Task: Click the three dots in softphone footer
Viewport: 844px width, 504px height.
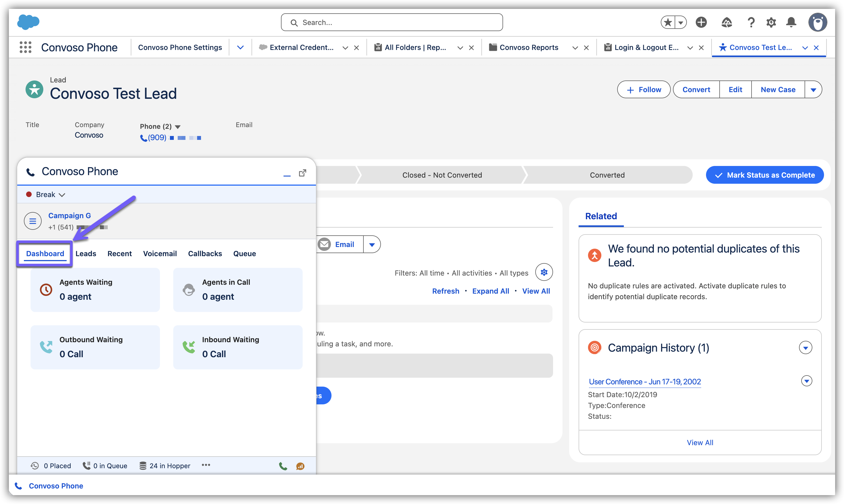Action: click(x=206, y=465)
